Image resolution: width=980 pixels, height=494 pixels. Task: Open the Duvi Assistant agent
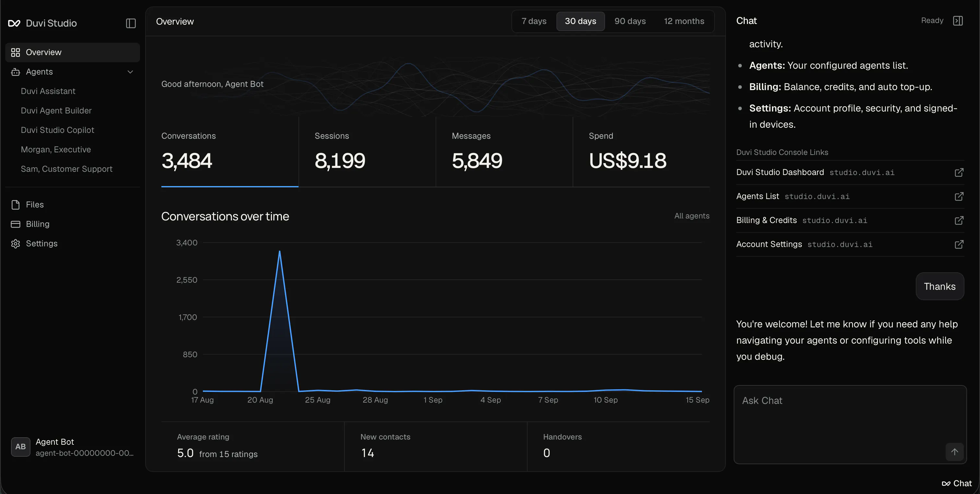coord(48,91)
